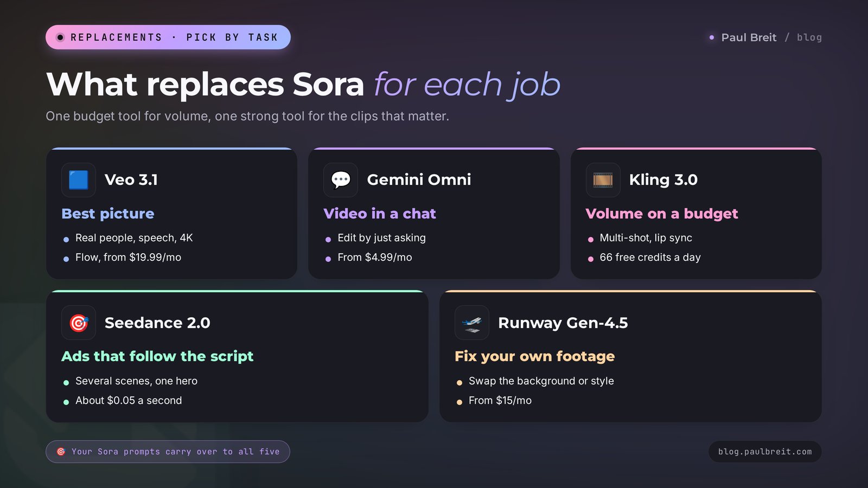Click 'Multi-shot, lip sync' bullet

coord(646,238)
